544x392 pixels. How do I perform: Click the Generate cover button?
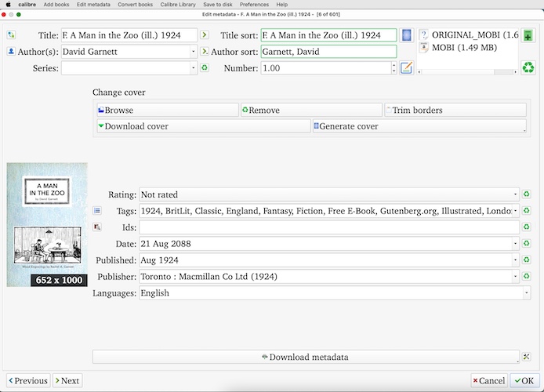pyautogui.click(x=419, y=126)
